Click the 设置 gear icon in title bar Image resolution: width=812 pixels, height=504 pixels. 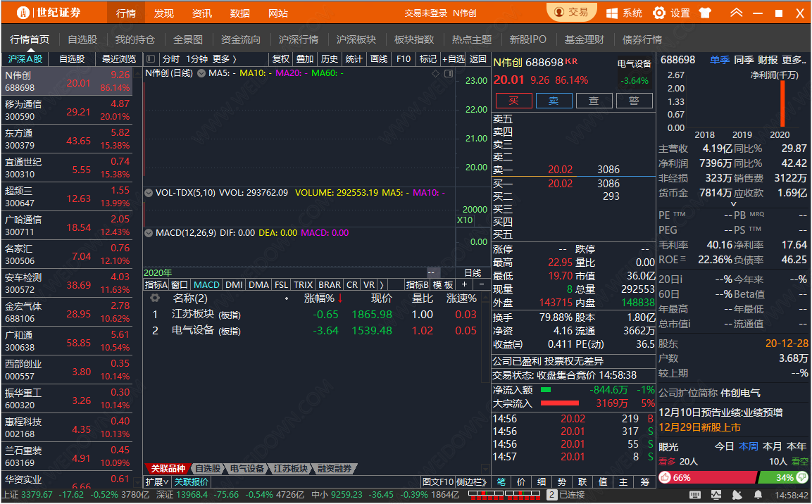pos(659,13)
